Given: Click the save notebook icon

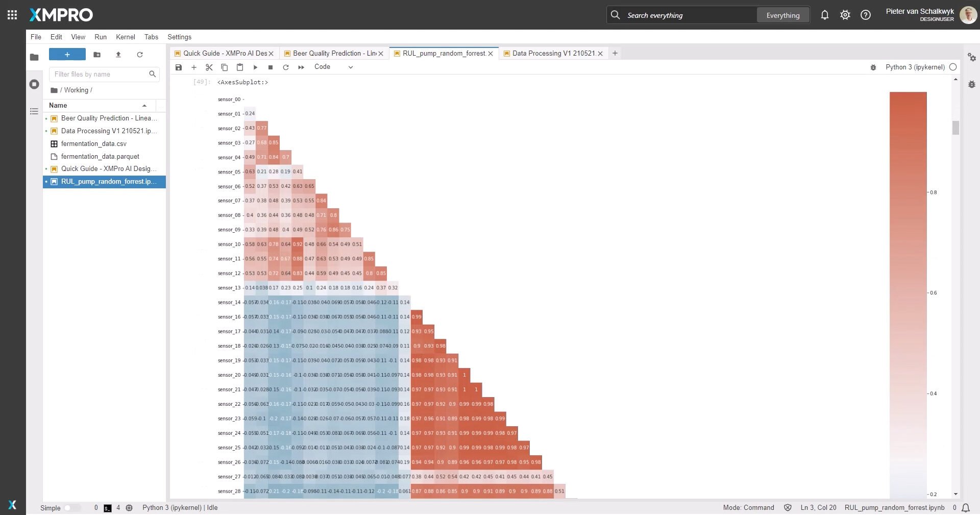Looking at the screenshot, I should coord(179,67).
